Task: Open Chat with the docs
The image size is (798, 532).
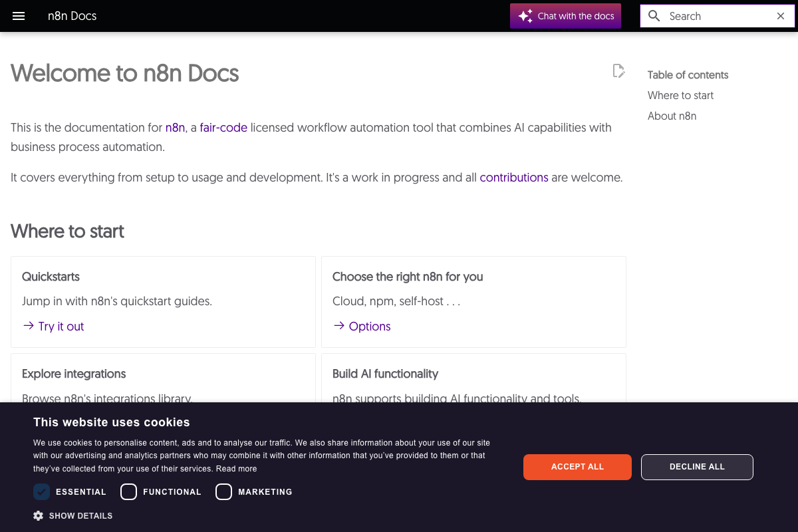Action: tap(565, 16)
